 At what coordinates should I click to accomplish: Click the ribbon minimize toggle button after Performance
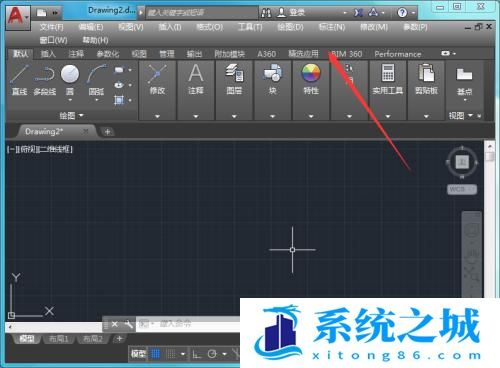tap(445, 53)
